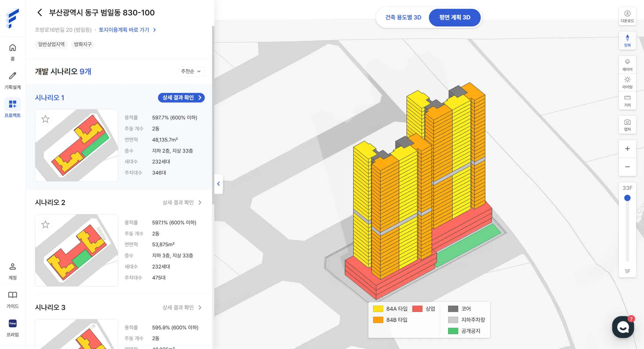Zoom out with the minus button
Viewport: 644px width, 349px height.
click(x=627, y=167)
